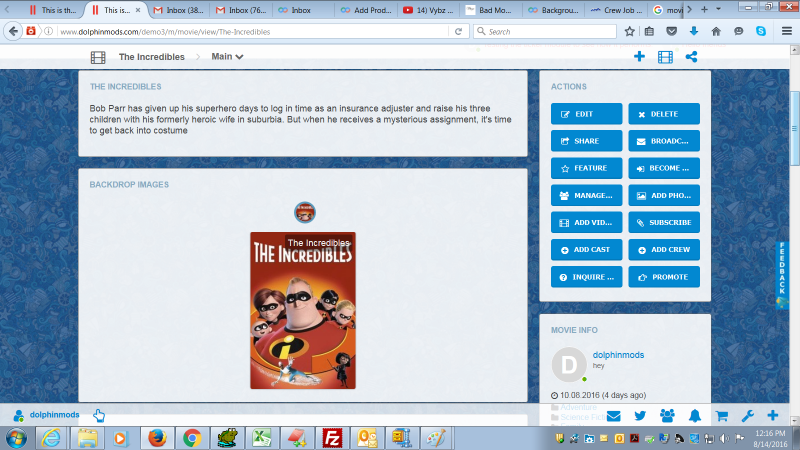Click the BECOME... action button

[x=664, y=168]
